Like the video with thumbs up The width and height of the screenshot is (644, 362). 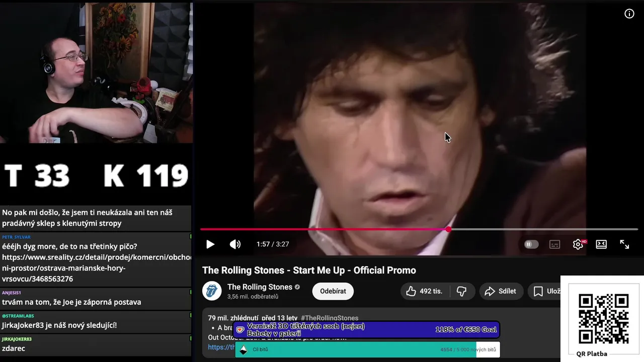425,291
